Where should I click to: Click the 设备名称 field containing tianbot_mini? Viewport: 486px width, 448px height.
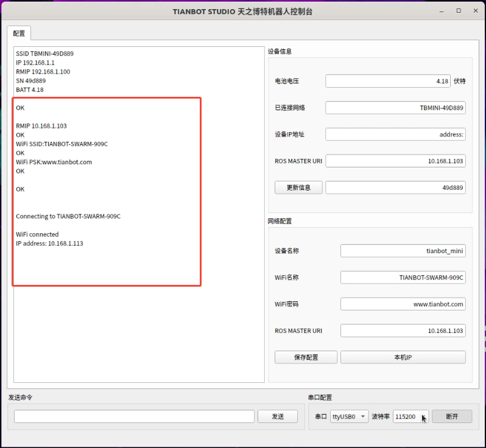point(403,251)
